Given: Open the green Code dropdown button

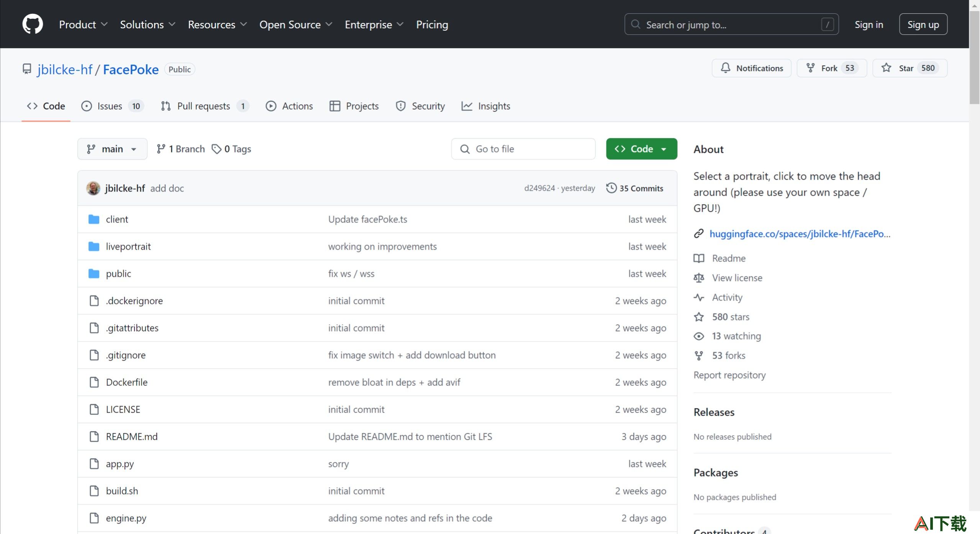Looking at the screenshot, I should tap(641, 149).
